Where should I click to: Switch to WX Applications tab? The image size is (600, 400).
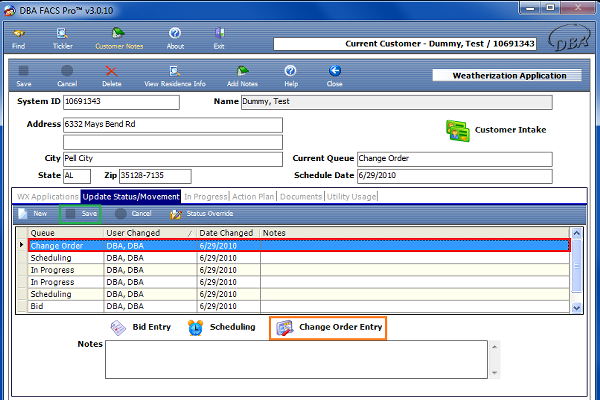(x=47, y=197)
